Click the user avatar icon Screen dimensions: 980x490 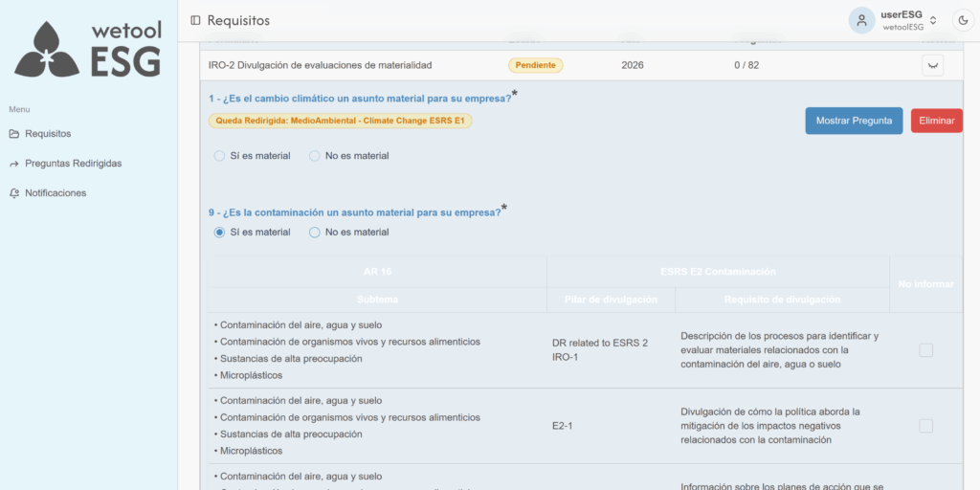click(x=862, y=20)
